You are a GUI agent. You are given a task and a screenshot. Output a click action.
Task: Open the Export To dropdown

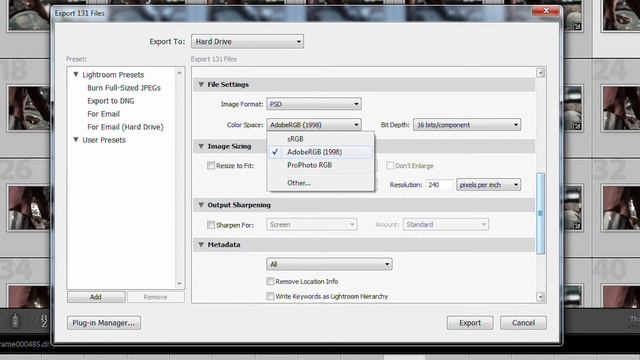(x=247, y=42)
